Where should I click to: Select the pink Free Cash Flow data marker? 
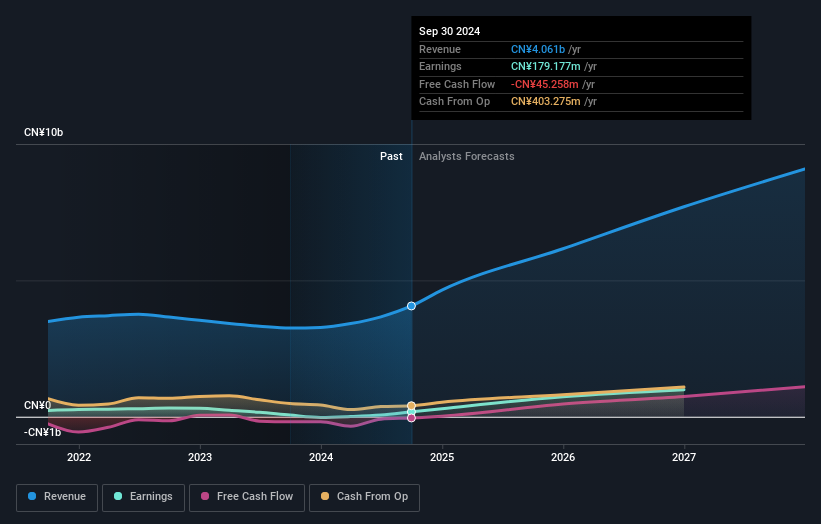(x=411, y=418)
